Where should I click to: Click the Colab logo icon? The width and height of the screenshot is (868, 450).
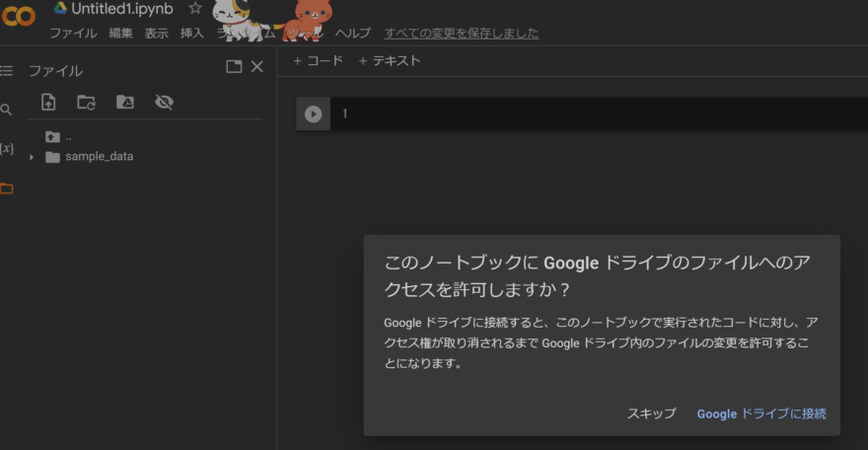point(19,16)
